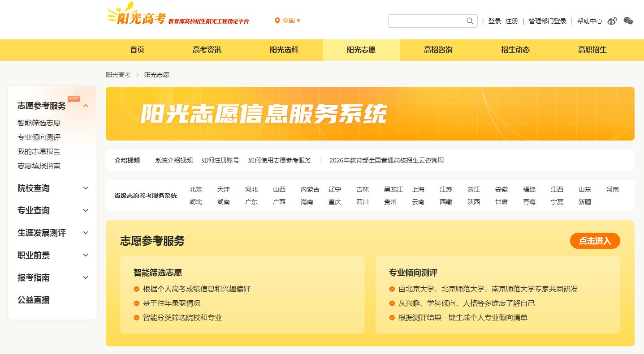Select the 西藏 province link
The height and width of the screenshot is (354, 644).
pos(446,202)
